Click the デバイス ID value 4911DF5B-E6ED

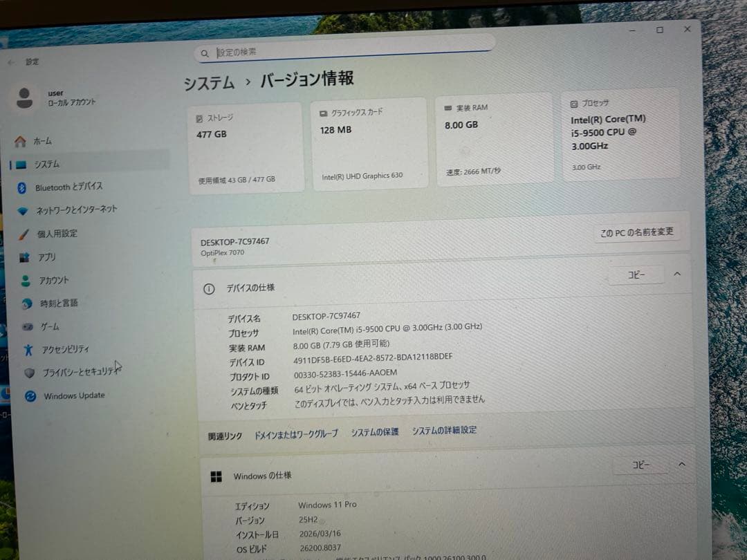tap(373, 357)
